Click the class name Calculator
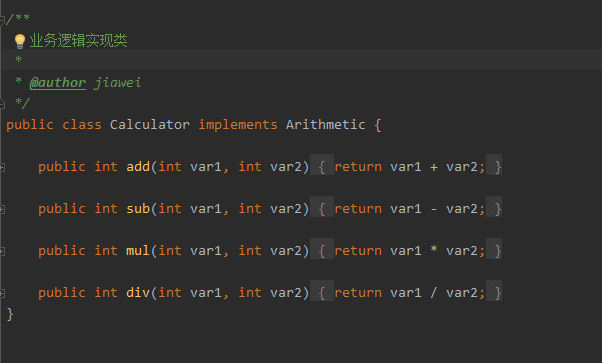 point(150,124)
